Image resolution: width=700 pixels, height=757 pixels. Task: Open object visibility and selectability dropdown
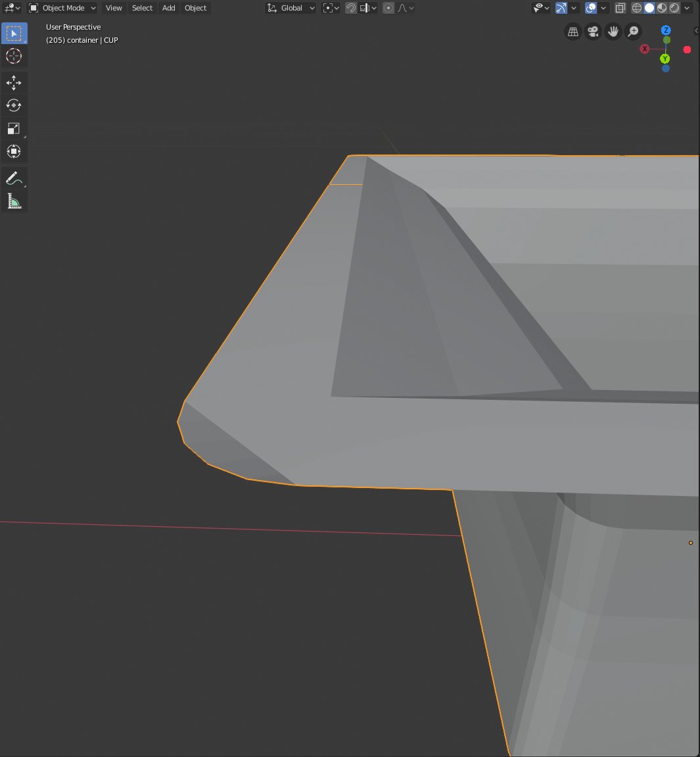click(x=541, y=8)
